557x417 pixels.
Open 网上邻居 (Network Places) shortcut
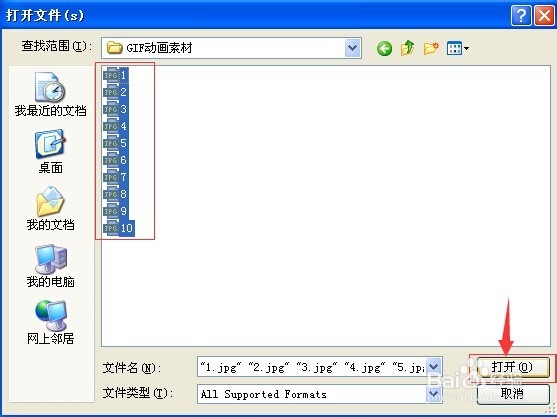click(x=50, y=323)
